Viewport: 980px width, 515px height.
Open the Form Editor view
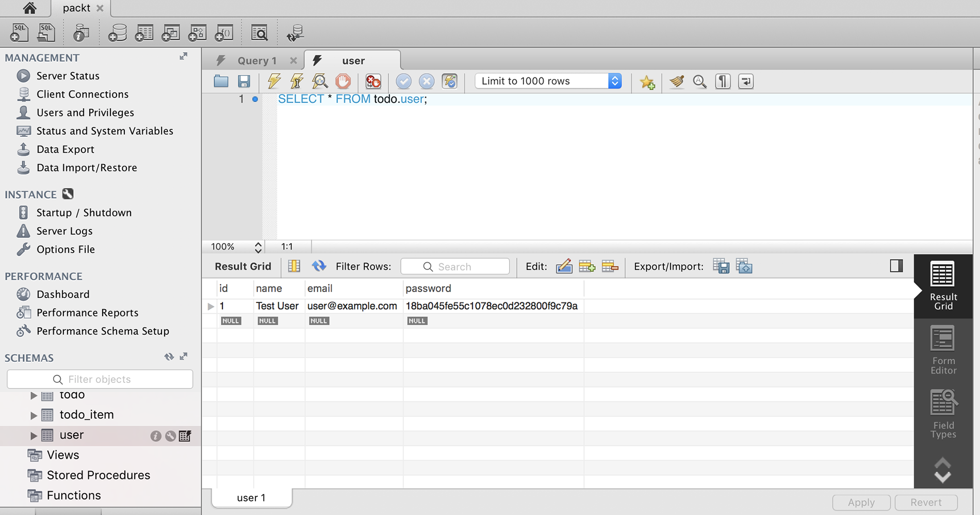tap(943, 350)
